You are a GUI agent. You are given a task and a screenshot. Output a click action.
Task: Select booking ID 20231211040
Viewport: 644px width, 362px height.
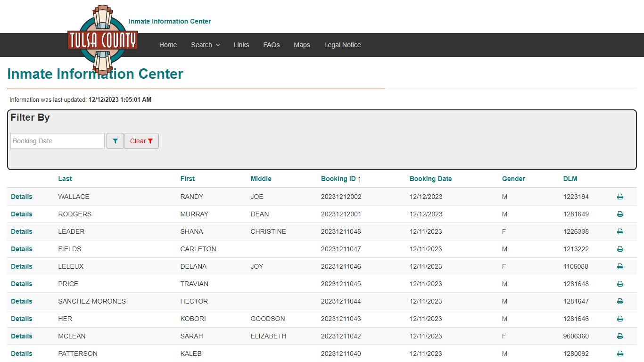point(341,354)
